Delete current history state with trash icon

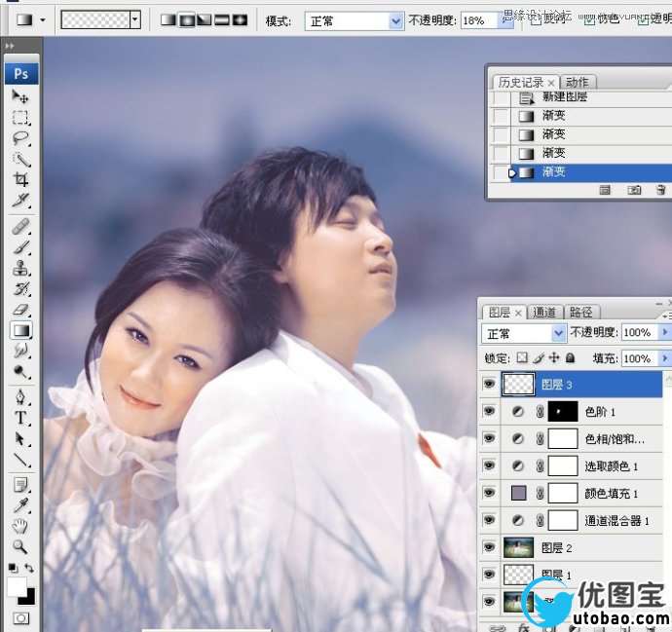click(x=660, y=189)
